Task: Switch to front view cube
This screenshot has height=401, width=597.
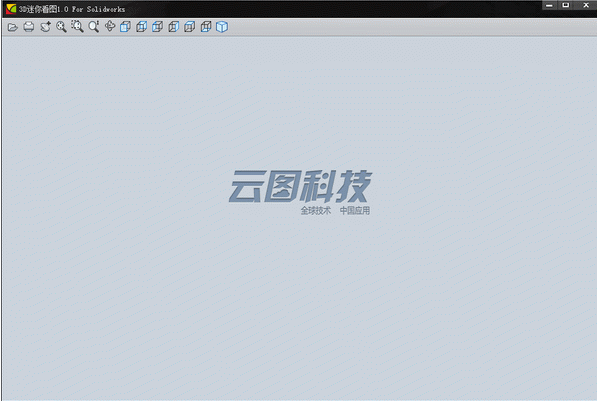Action: (125, 27)
